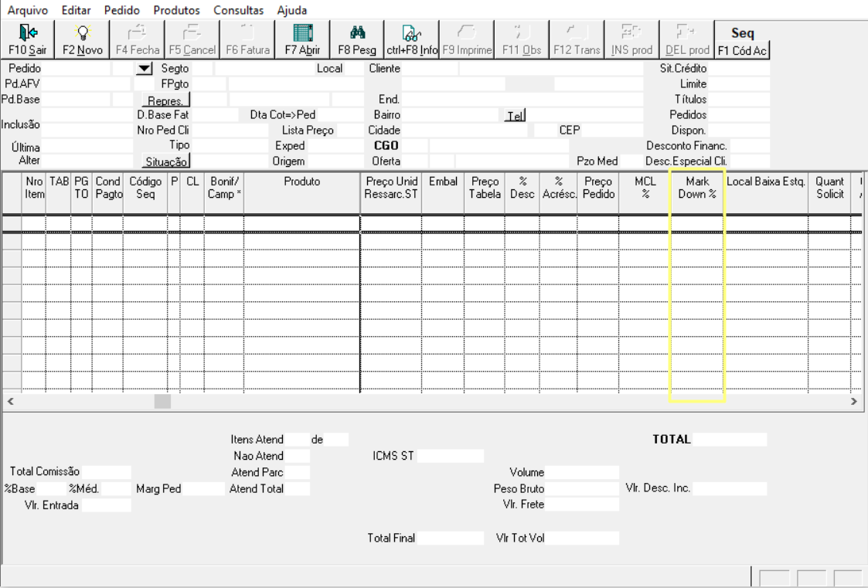This screenshot has height=588, width=868.
Task: Click the Vlr. Frete value field
Action: pos(582,505)
